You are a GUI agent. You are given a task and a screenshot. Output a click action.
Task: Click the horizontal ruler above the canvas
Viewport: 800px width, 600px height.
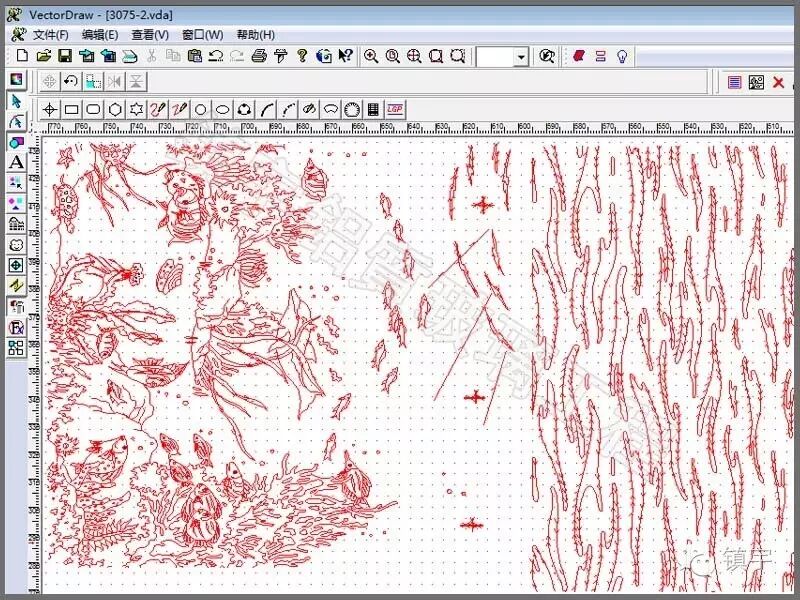tap(416, 128)
